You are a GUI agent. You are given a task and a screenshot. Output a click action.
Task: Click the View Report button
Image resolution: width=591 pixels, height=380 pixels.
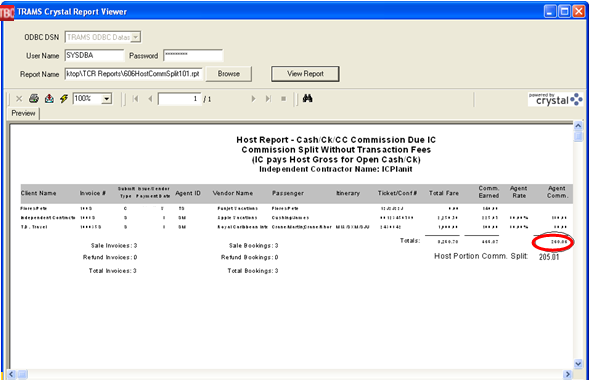pos(305,74)
